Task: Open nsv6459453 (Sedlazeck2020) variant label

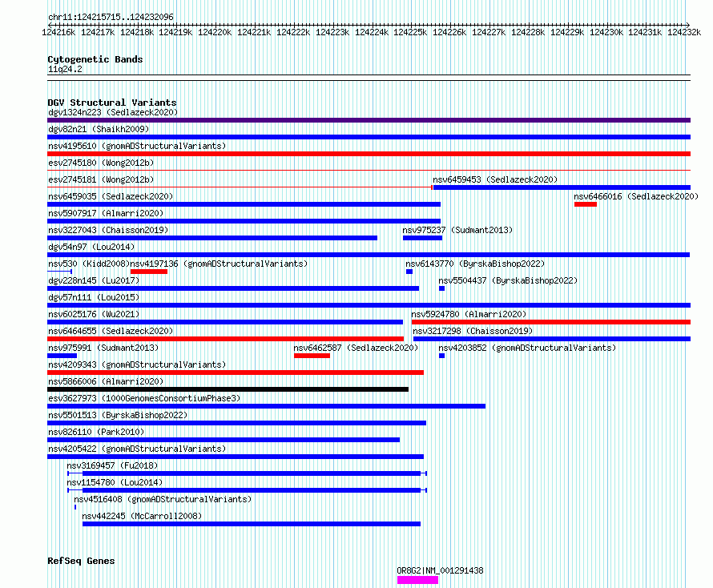Action: 495,179
